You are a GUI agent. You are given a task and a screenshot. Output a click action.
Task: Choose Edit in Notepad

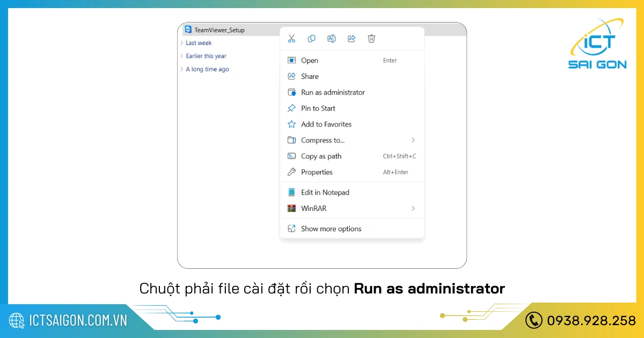[325, 193]
